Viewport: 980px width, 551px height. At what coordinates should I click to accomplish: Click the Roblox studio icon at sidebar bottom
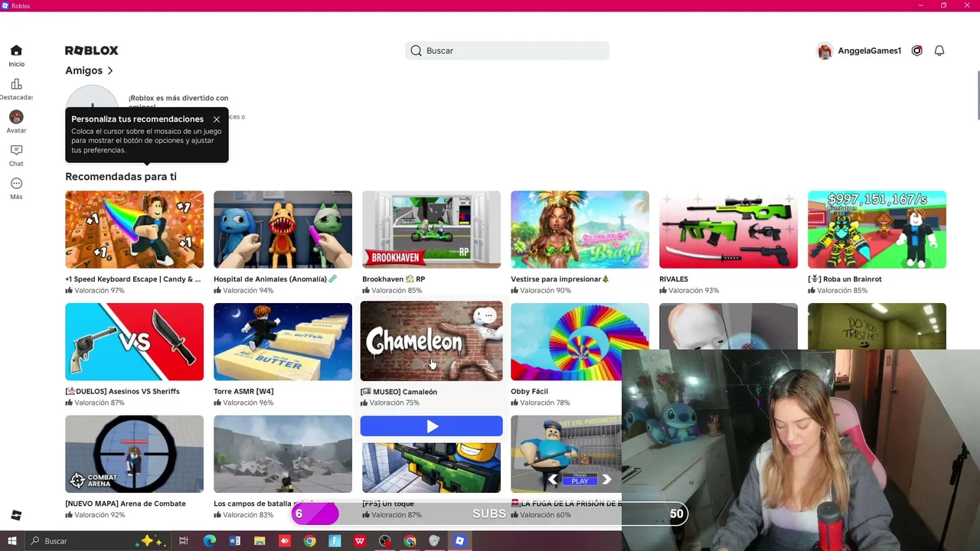pyautogui.click(x=16, y=515)
